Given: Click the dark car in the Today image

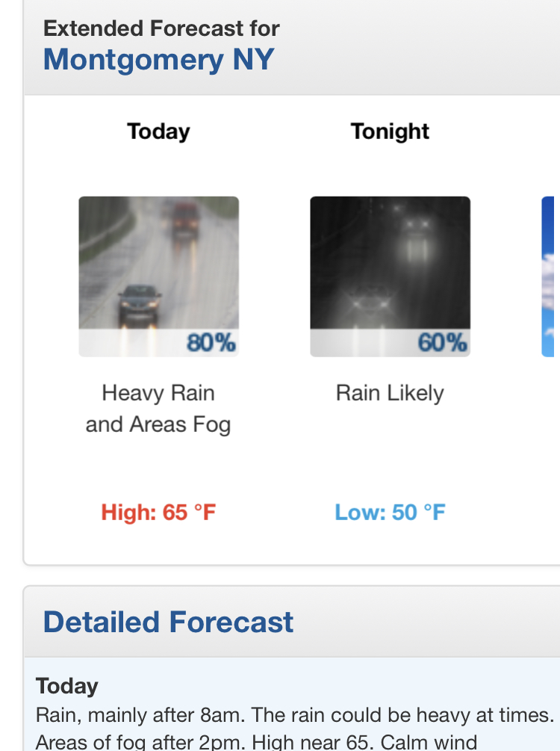Looking at the screenshot, I should point(139,305).
